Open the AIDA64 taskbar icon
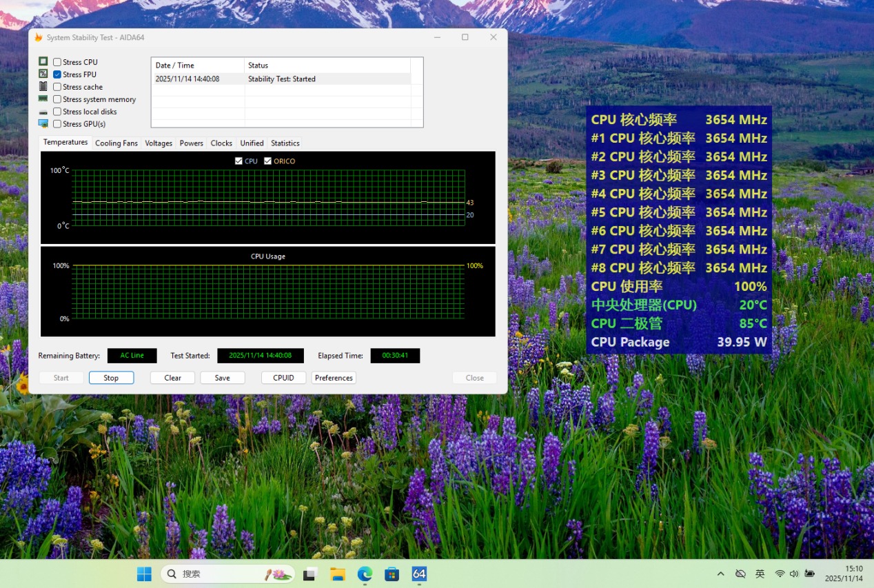874x588 pixels. coord(419,574)
